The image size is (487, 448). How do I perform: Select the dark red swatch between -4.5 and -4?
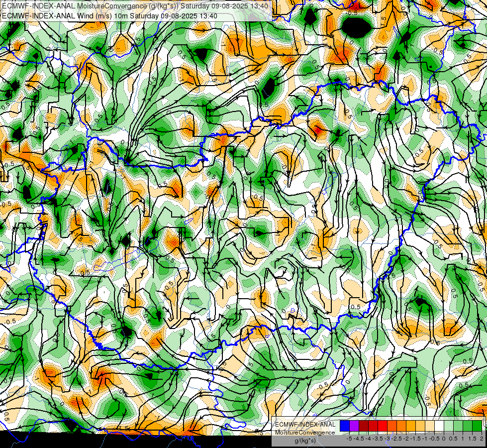click(364, 426)
